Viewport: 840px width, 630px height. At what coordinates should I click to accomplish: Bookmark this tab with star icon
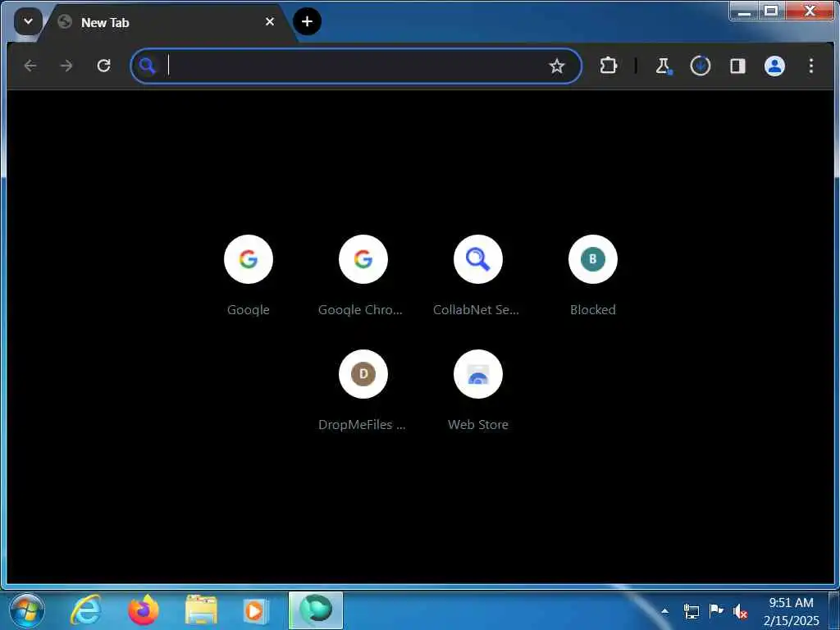557,66
